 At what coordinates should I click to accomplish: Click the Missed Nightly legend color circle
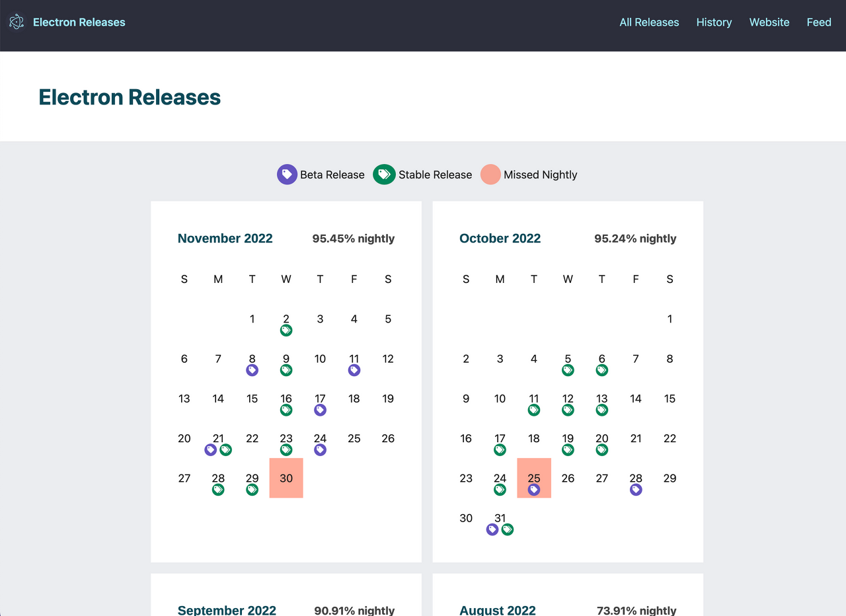point(490,174)
